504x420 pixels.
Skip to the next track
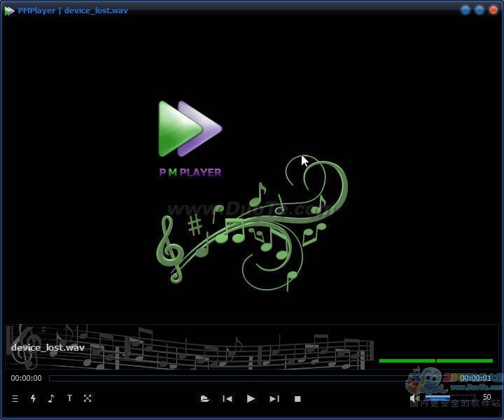click(x=274, y=398)
